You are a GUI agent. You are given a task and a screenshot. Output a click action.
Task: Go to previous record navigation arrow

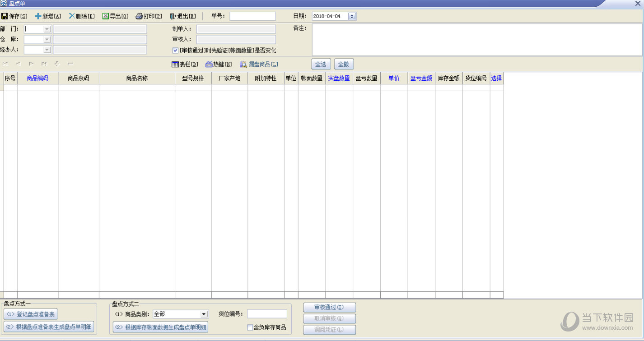pos(19,64)
